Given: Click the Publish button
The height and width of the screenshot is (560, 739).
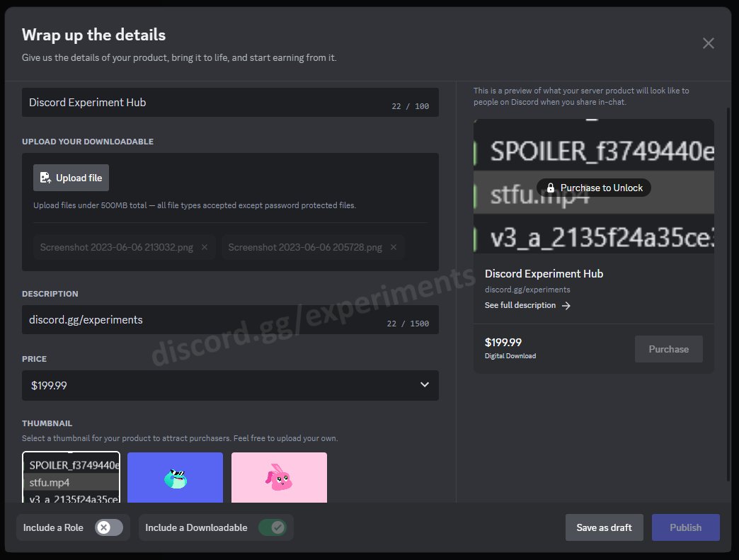Looking at the screenshot, I should [685, 527].
